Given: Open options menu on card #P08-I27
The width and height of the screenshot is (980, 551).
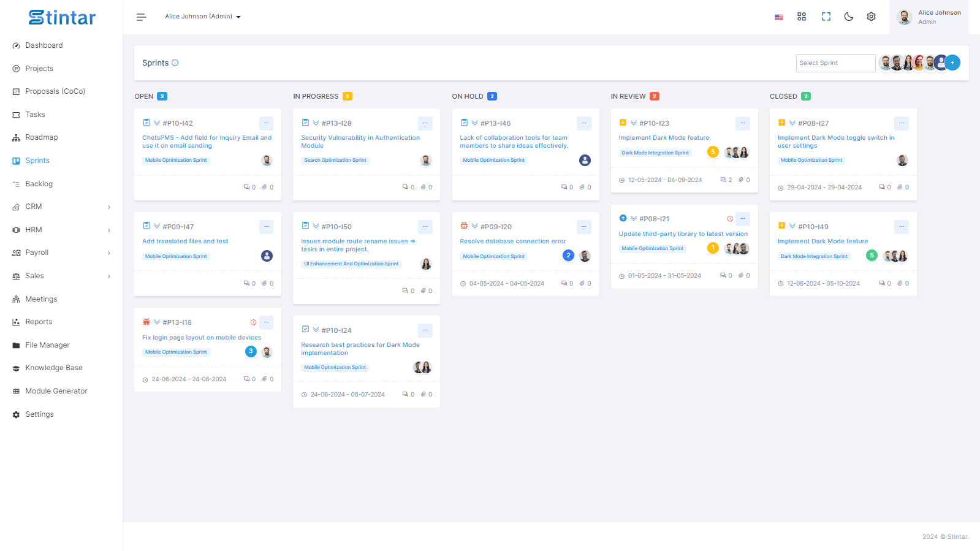Looking at the screenshot, I should [902, 123].
